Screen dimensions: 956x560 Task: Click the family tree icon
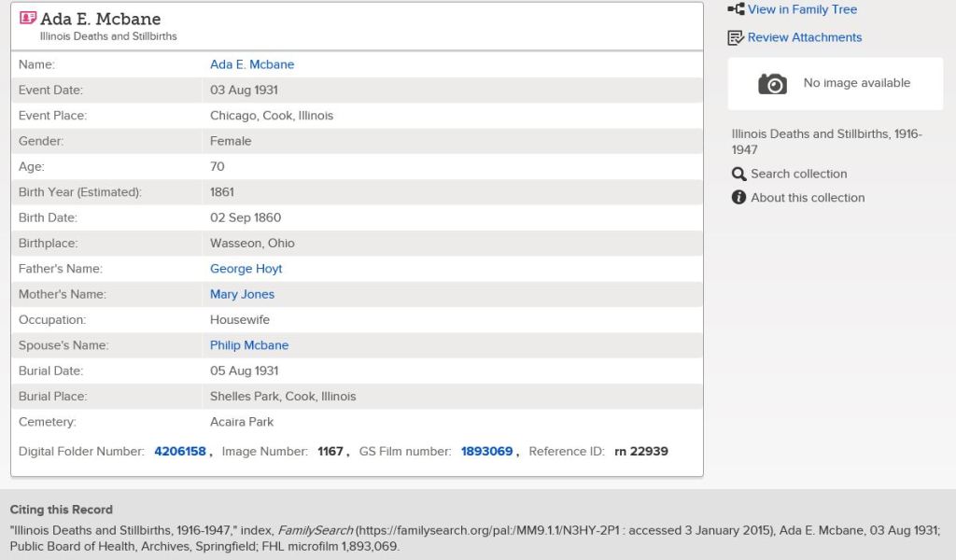coord(736,9)
